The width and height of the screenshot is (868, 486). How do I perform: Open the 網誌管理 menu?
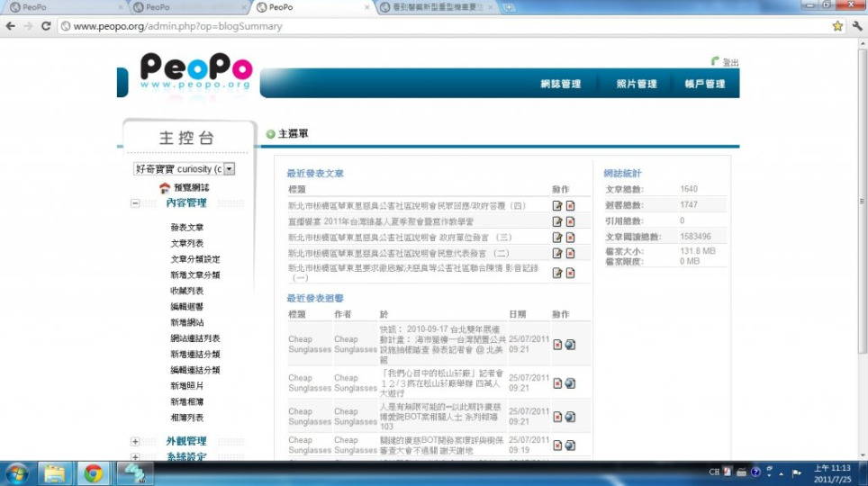(x=560, y=84)
